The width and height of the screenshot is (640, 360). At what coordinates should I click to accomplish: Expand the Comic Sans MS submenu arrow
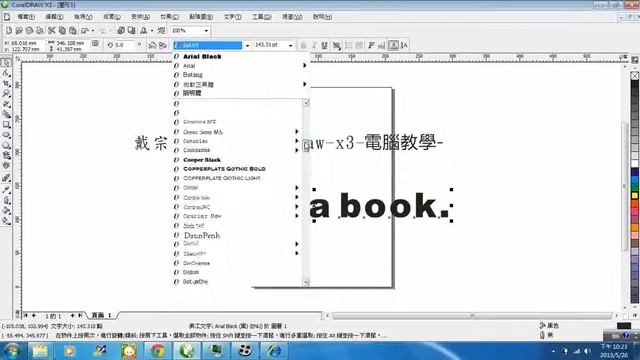pyautogui.click(x=297, y=131)
